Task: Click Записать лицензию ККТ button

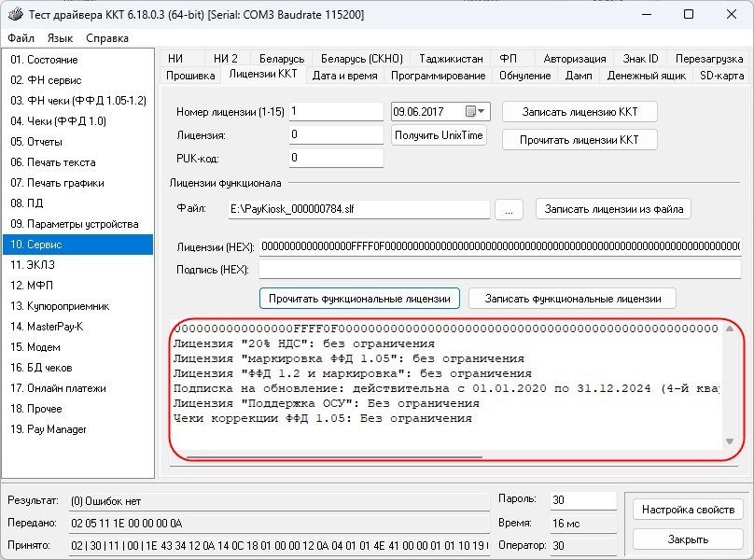Action: 579,111
